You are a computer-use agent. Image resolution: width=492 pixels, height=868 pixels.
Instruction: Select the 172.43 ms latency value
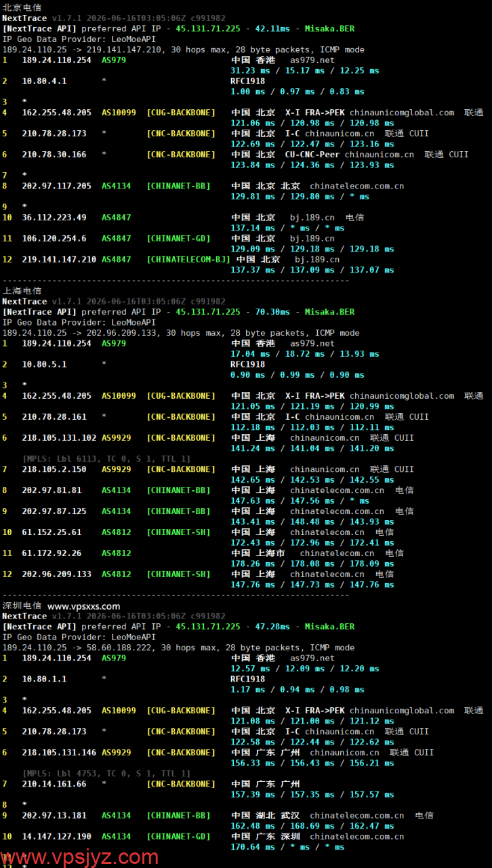(253, 543)
